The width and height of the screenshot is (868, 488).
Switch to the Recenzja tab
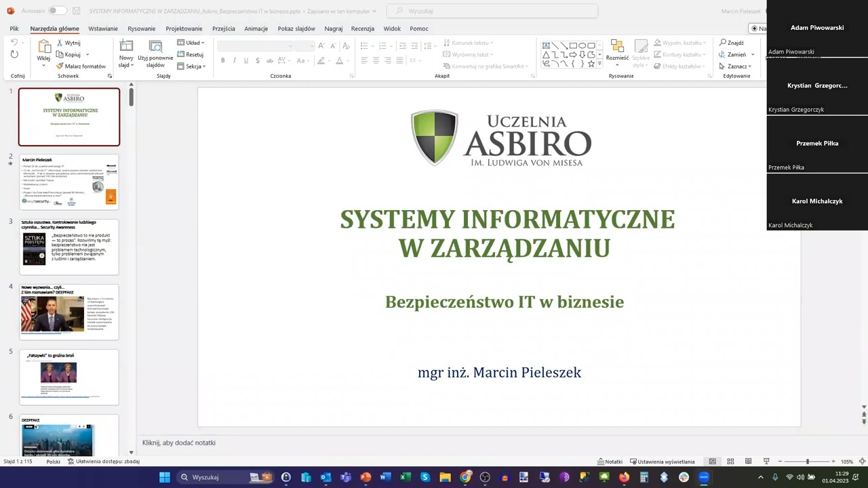[x=363, y=28]
